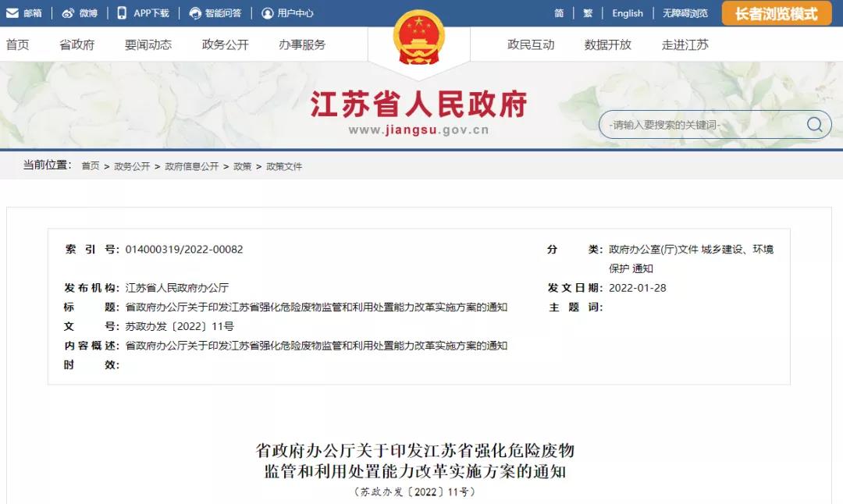Click English language link
843x504 pixels.
tap(628, 13)
